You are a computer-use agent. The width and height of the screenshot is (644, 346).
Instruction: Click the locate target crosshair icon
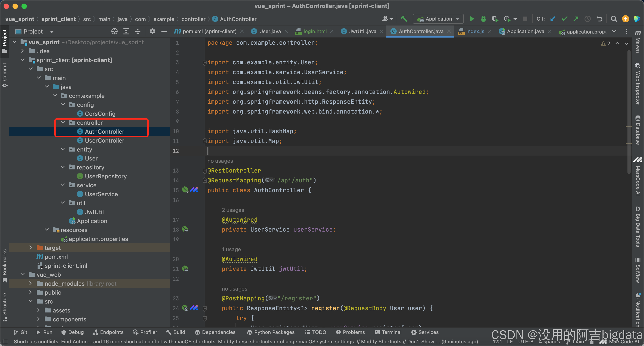(x=114, y=32)
